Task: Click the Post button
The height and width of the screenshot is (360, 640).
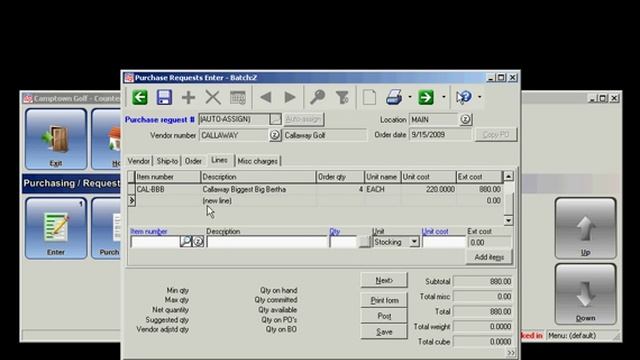Action: (384, 316)
